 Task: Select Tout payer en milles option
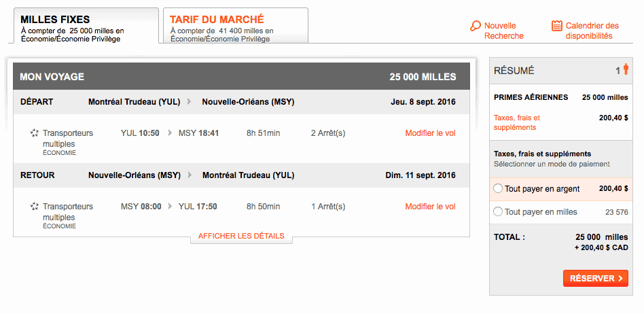(499, 212)
